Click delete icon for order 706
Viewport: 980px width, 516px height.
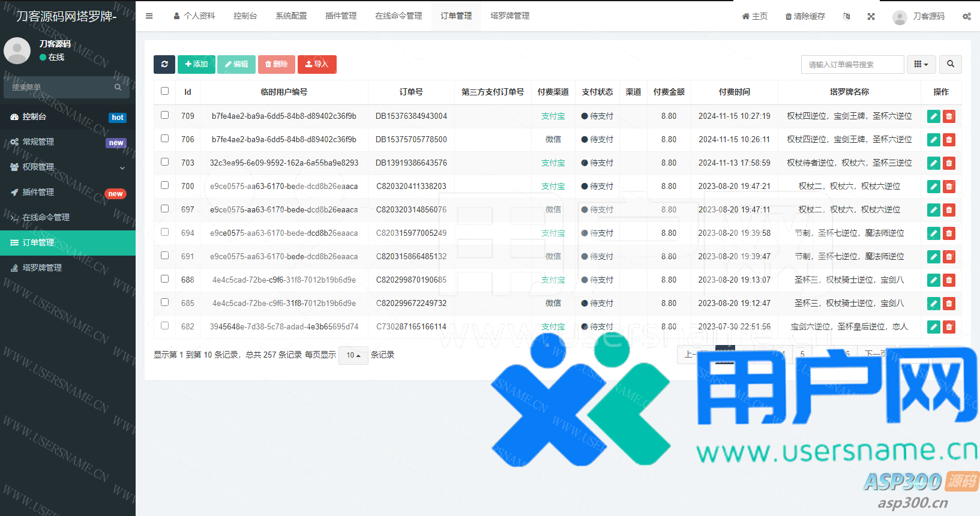click(949, 140)
